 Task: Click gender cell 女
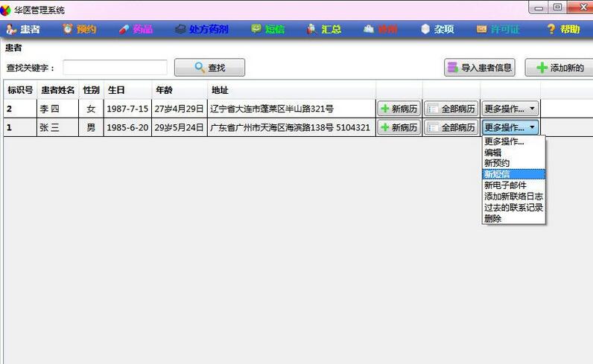91,109
